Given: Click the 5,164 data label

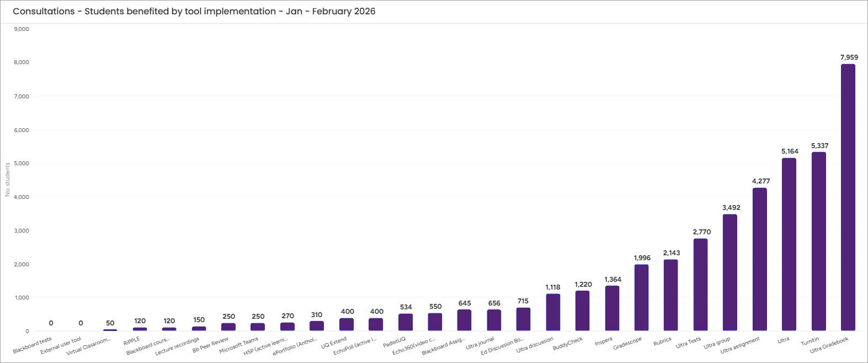Looking at the screenshot, I should click(790, 151).
